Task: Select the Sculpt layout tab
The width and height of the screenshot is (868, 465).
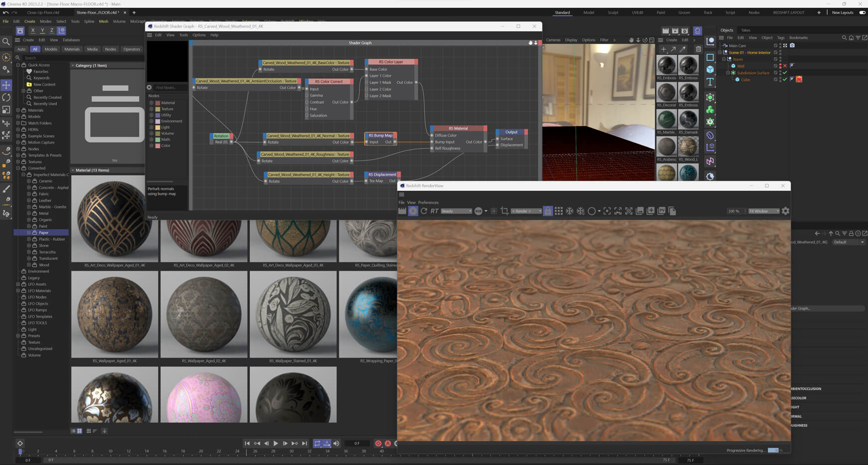Action: click(613, 12)
